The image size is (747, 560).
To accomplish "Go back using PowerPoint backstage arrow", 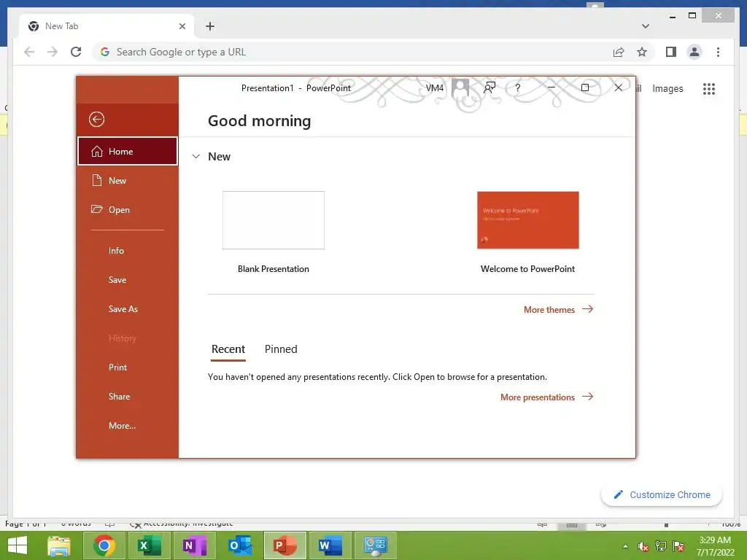I will tap(96, 119).
